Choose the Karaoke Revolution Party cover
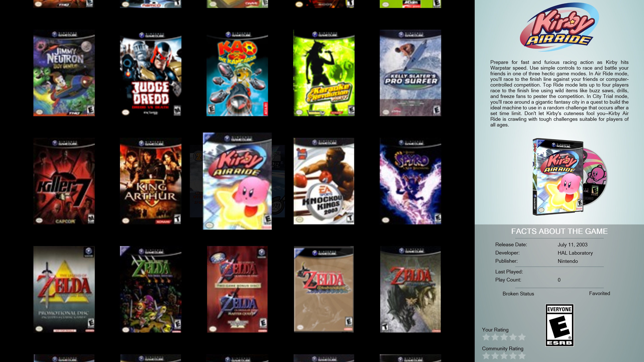 pos(324,73)
